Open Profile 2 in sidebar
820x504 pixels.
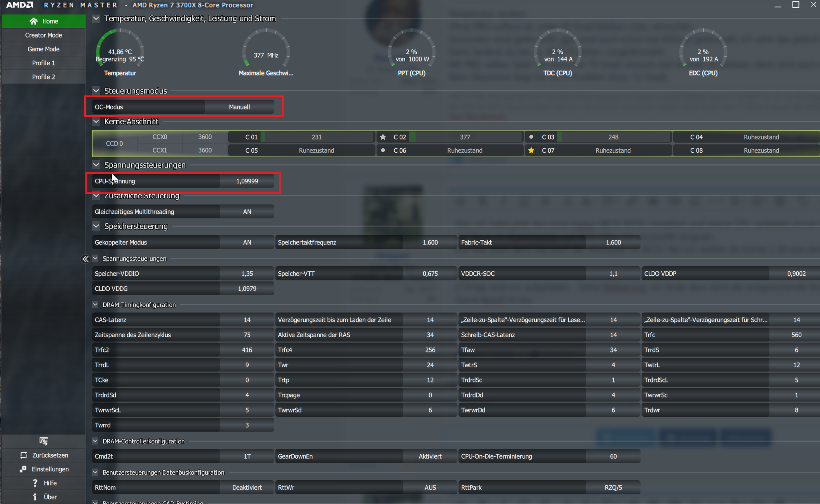pos(43,77)
